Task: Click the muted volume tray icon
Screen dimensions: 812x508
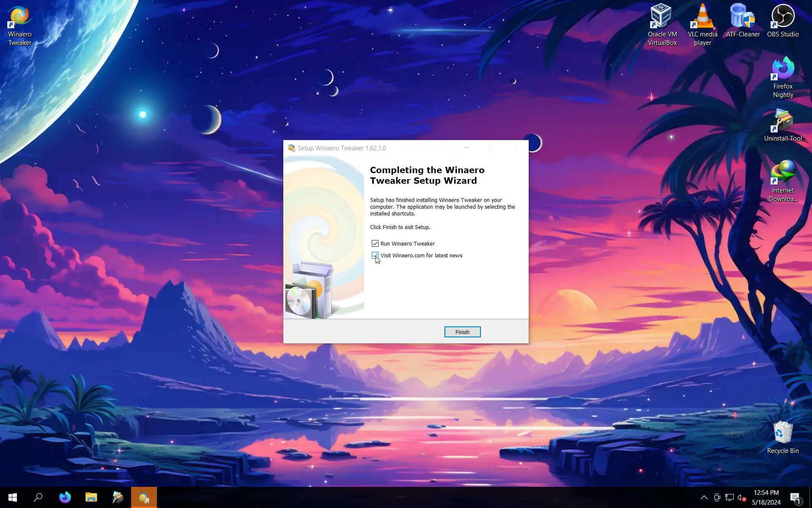Action: pyautogui.click(x=741, y=497)
